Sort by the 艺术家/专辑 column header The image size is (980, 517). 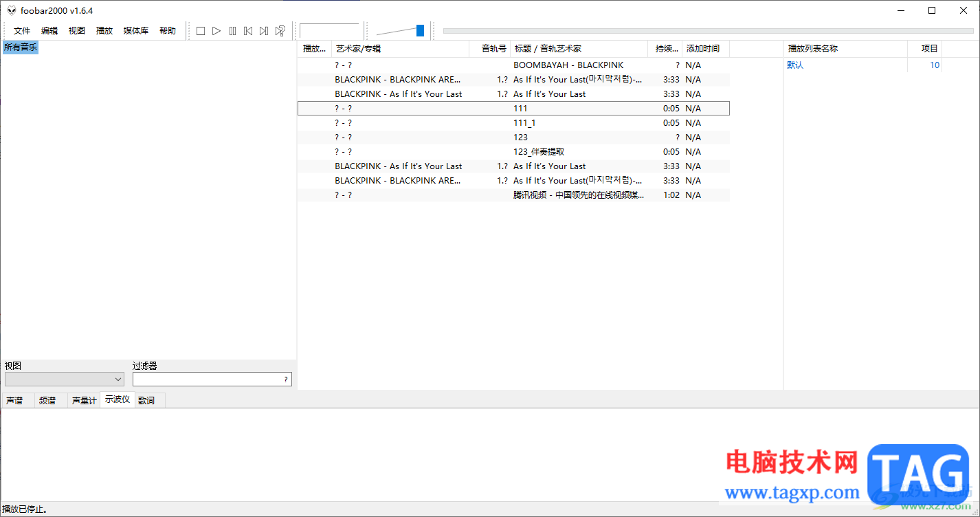click(x=401, y=49)
